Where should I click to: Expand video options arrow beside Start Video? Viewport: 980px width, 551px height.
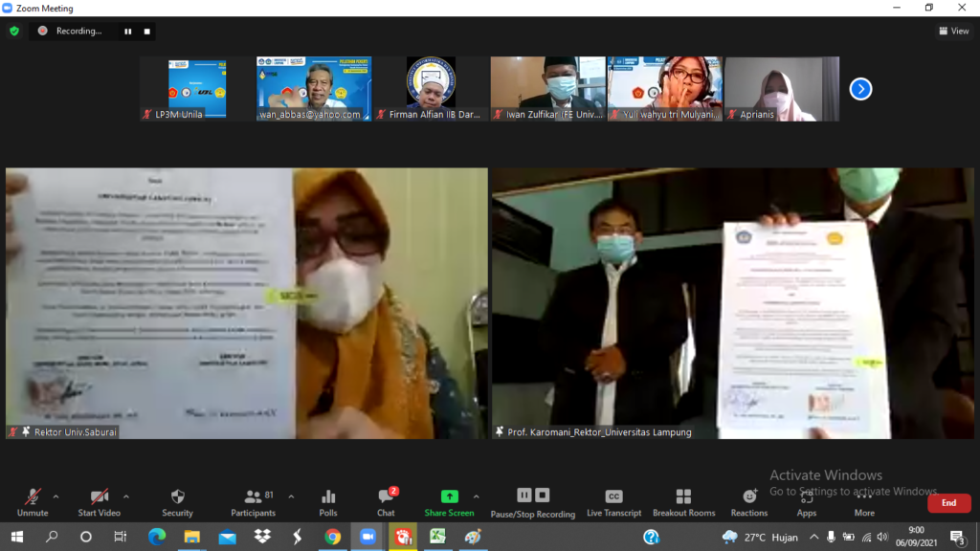(126, 496)
